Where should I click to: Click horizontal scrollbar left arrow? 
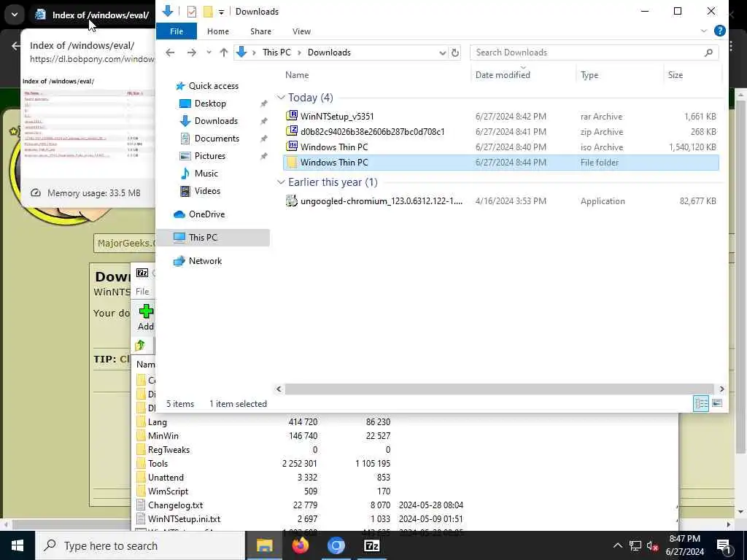pos(279,389)
